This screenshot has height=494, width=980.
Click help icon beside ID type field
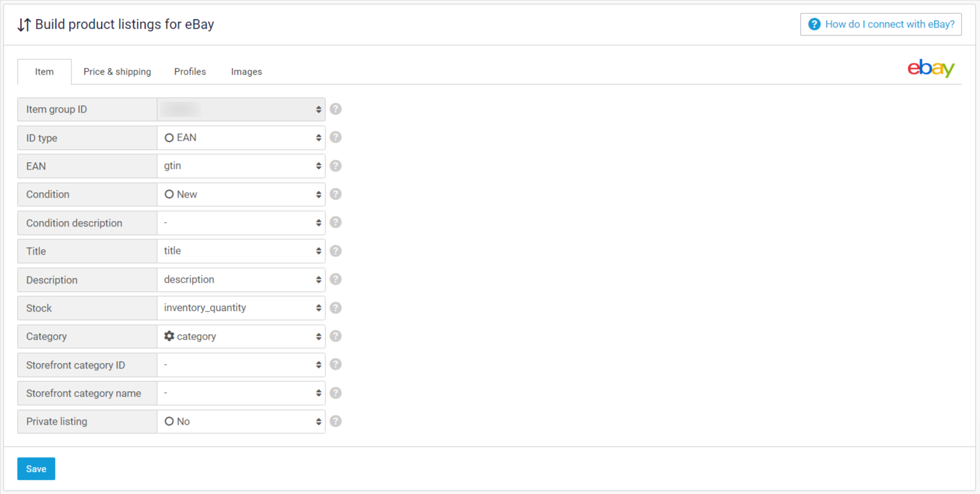[336, 137]
